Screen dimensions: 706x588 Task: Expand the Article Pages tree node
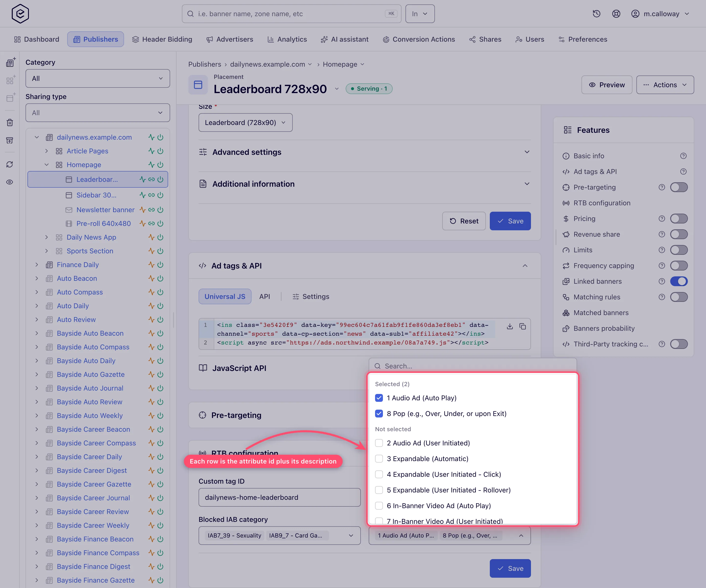(x=47, y=151)
